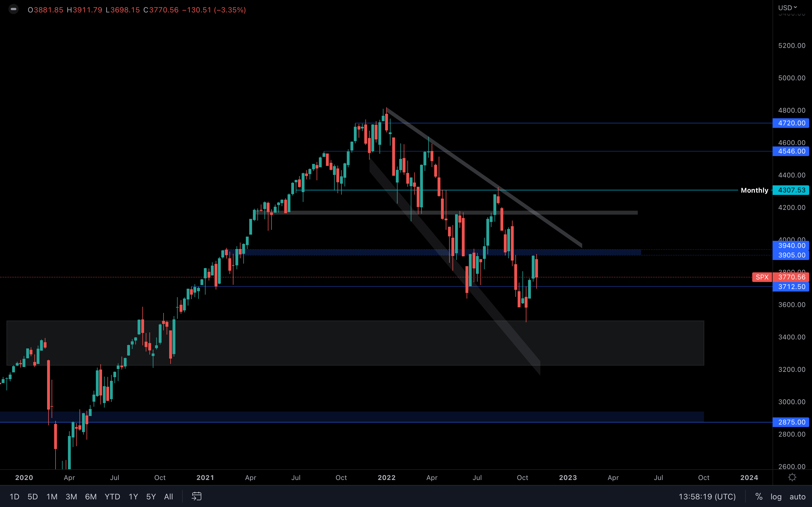Select the YTD date range

(112, 497)
